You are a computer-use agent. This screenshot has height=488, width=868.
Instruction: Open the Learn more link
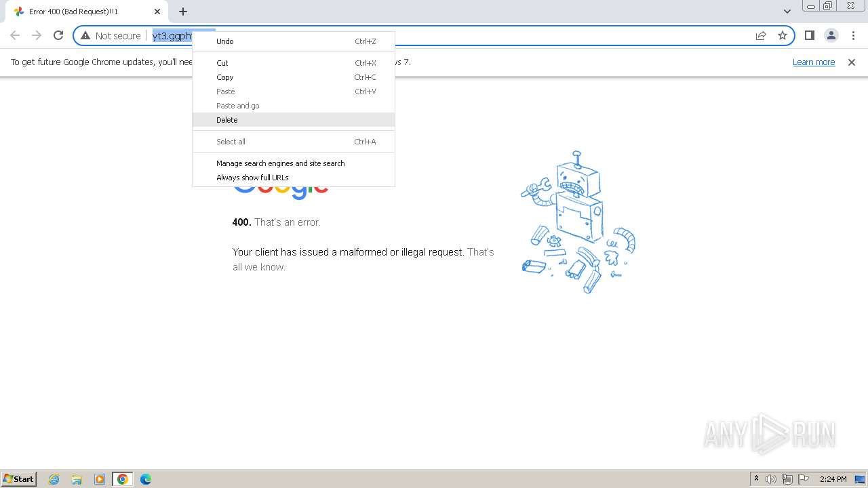[x=814, y=62]
